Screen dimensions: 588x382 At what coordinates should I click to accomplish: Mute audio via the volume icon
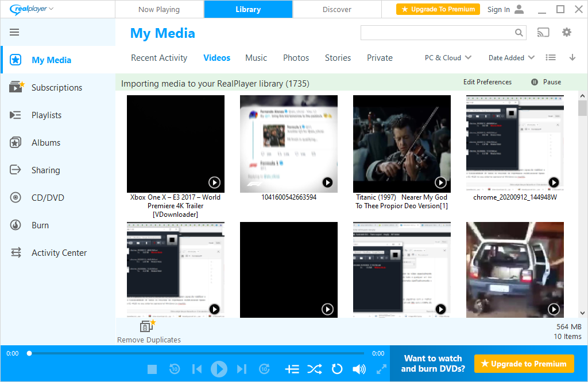click(x=359, y=369)
